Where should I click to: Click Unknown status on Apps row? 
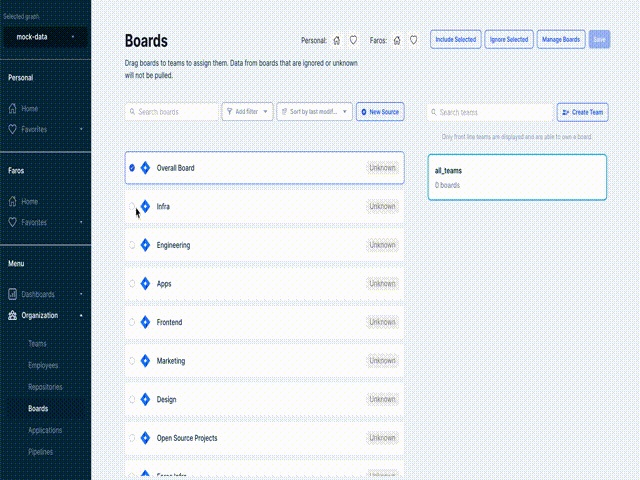point(382,284)
